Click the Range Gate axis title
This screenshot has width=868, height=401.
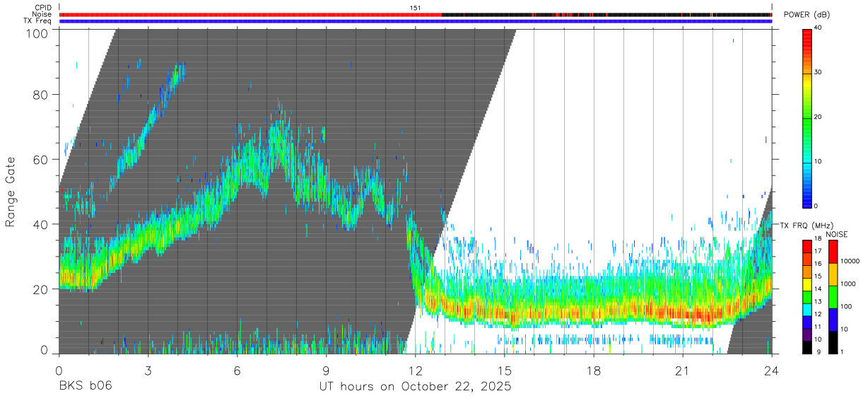11,193
